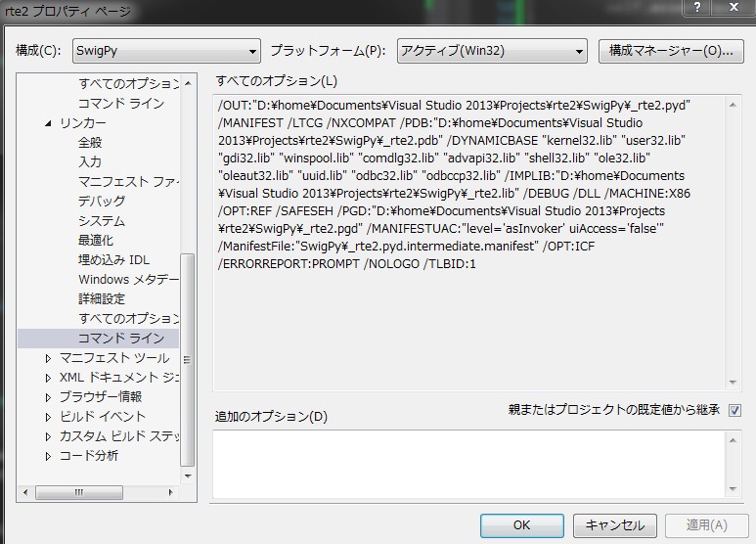Image resolution: width=756 pixels, height=544 pixels.
Task: Select デバッグ under リンカー
Action: tap(102, 201)
